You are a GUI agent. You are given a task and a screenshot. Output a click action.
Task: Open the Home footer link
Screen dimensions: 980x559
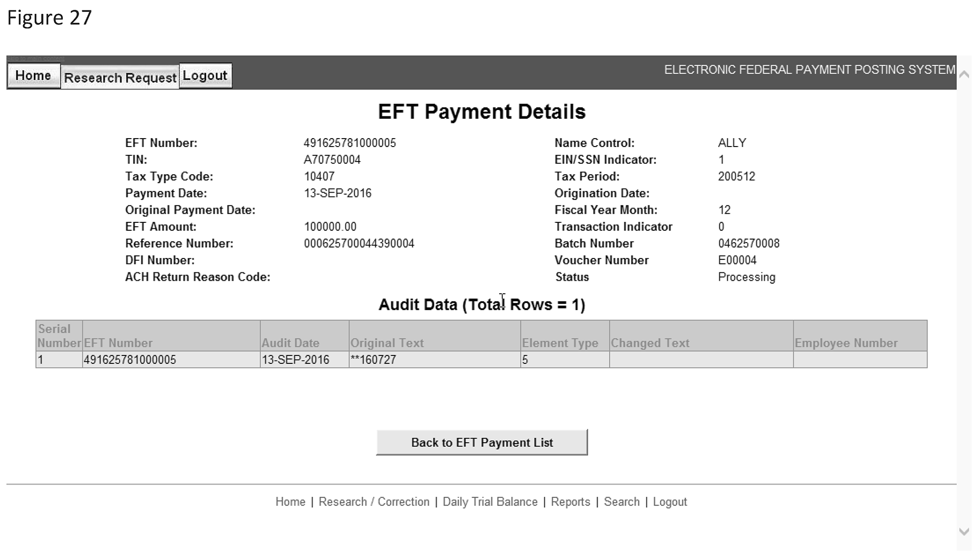pos(290,502)
